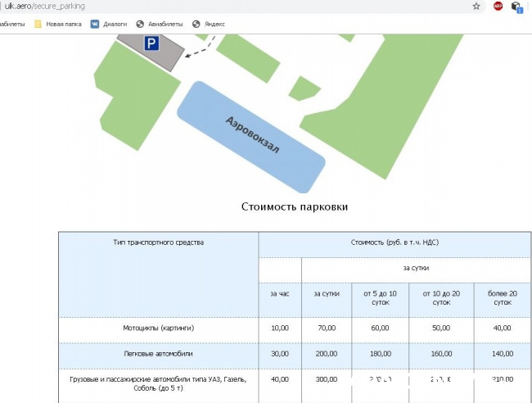Click the 200,00 daily price for cars
532x403 pixels.
coord(326,354)
